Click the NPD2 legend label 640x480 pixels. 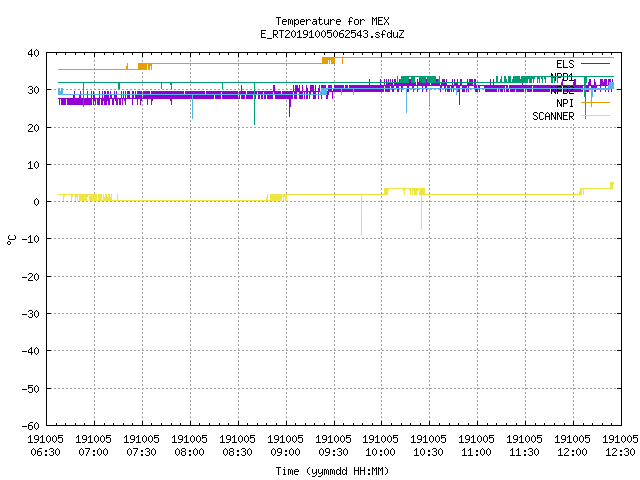tap(562, 90)
